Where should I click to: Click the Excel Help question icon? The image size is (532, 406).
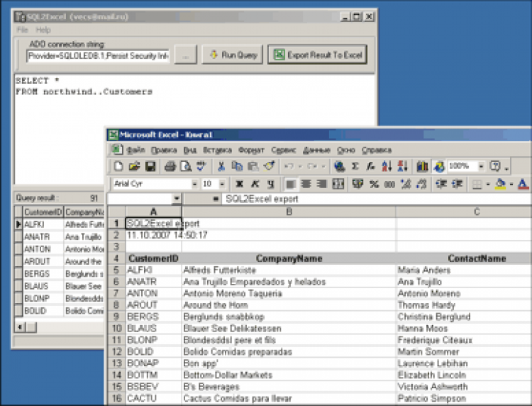coord(495,166)
